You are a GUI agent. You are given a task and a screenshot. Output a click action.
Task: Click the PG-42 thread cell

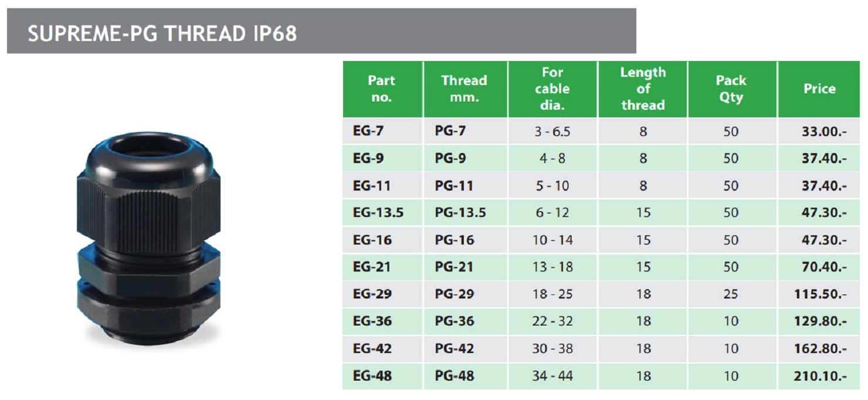coord(454,349)
